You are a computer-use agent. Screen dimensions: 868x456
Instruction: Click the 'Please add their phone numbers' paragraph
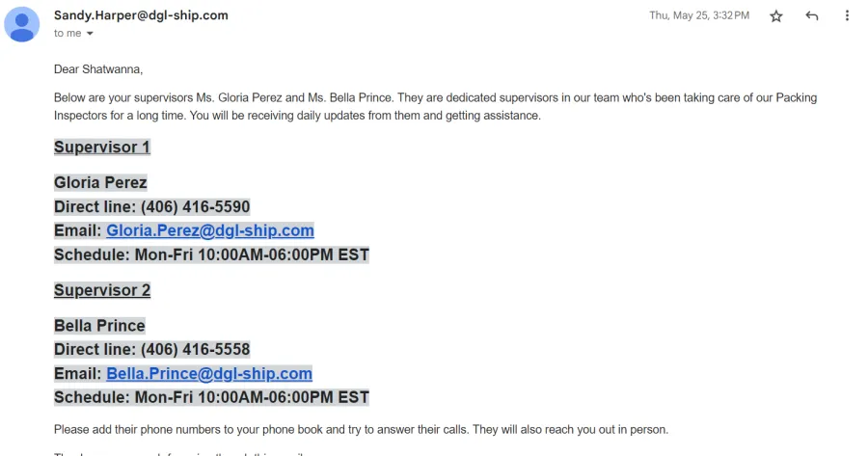pos(361,429)
